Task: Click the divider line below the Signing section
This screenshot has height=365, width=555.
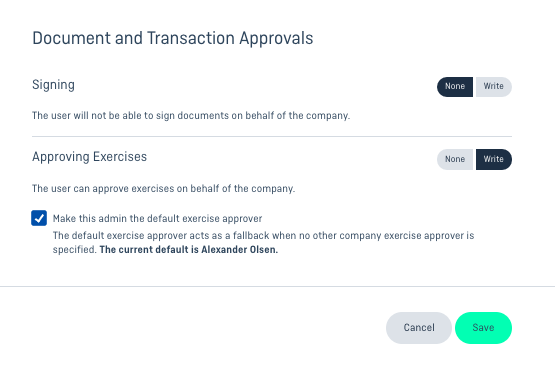Action: coord(272,136)
